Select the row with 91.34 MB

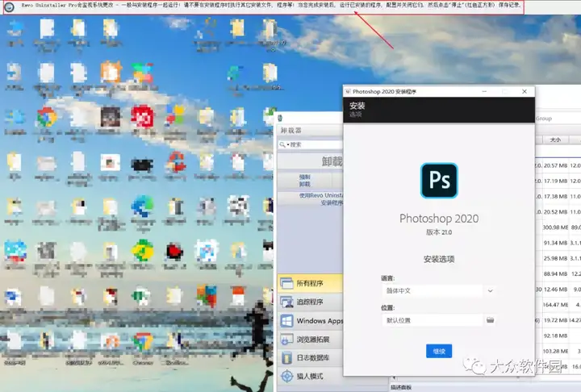point(558,243)
